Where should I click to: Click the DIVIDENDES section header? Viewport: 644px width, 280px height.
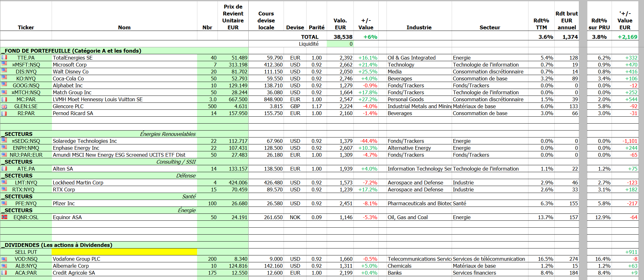coord(57,245)
